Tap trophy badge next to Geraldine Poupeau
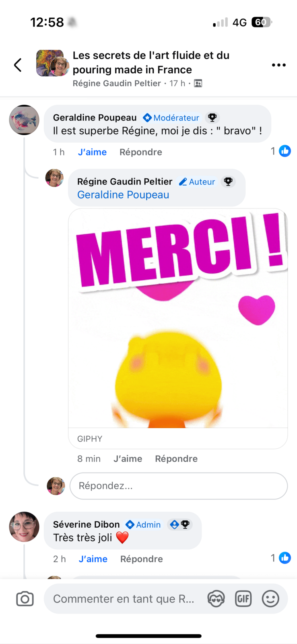Viewport: 297px width, 644px height. click(x=212, y=118)
